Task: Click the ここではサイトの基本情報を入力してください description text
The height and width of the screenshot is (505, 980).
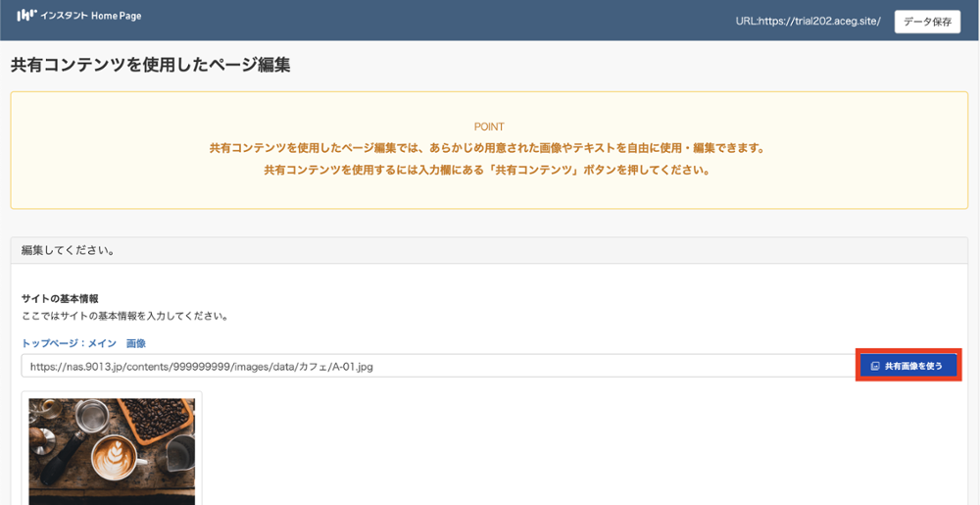Action: (x=124, y=317)
